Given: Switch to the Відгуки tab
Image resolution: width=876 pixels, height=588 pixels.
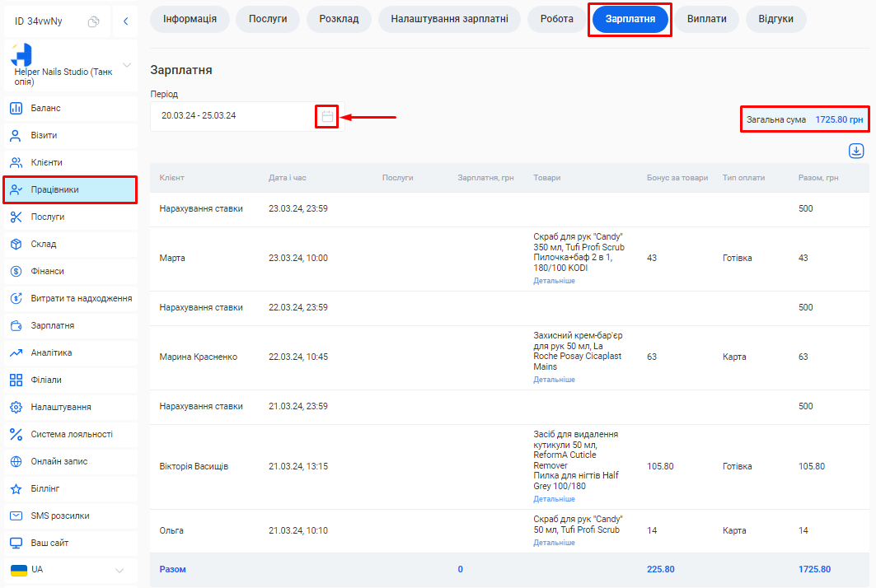Looking at the screenshot, I should 775,19.
